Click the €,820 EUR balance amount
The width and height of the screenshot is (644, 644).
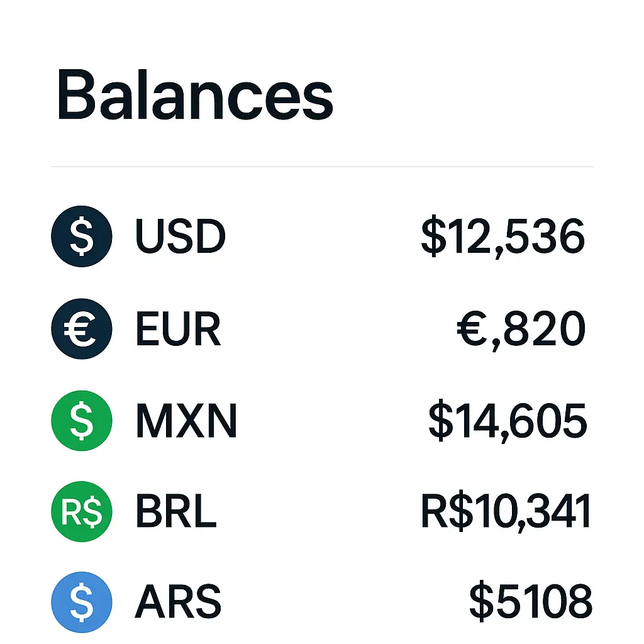(521, 329)
